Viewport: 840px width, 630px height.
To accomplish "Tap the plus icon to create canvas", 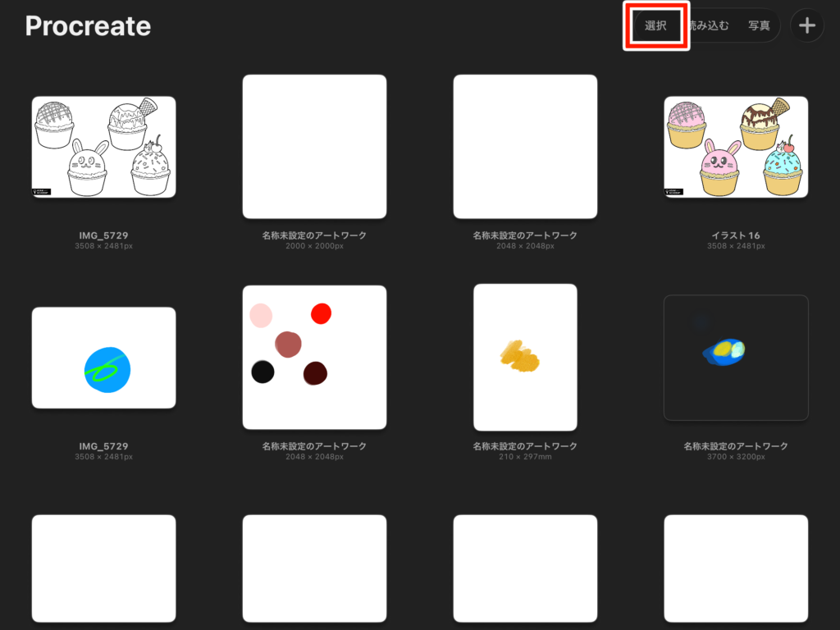I will pos(807,25).
